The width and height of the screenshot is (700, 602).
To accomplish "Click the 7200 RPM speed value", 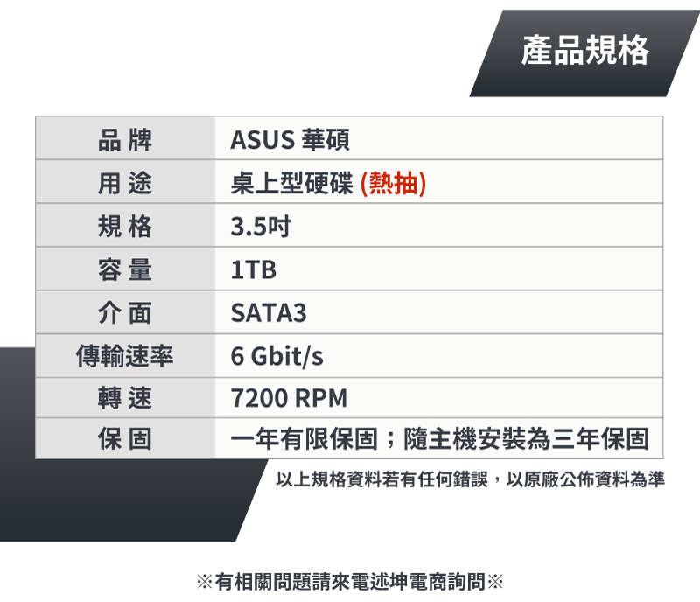I will pos(289,398).
